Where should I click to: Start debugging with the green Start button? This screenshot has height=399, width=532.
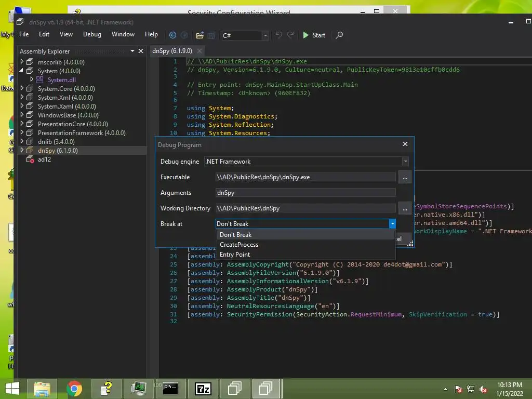click(314, 35)
